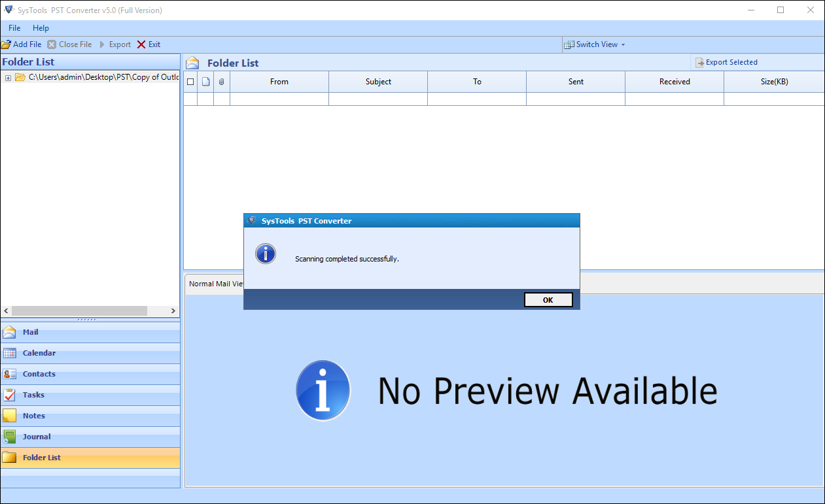Select the Notes section label

tap(34, 416)
